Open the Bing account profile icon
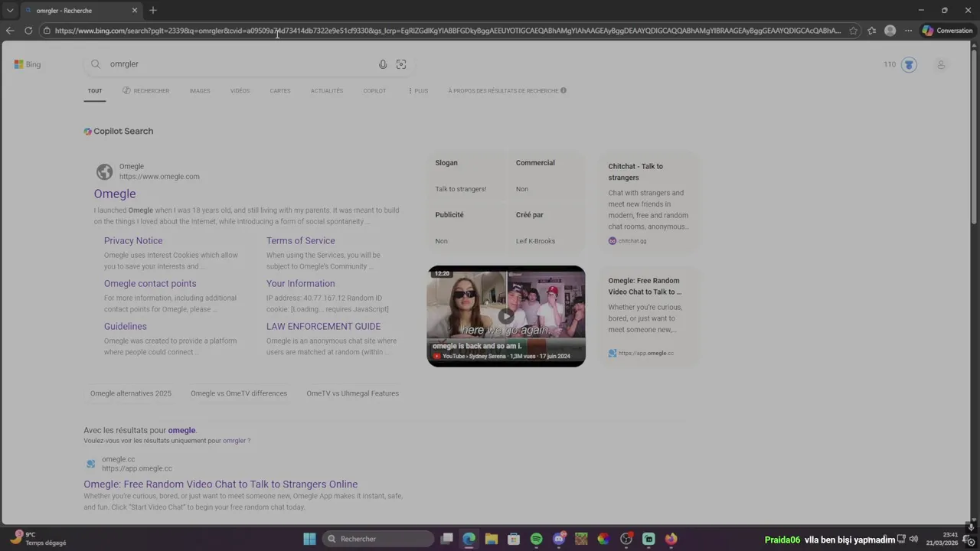This screenshot has width=980, height=551. coord(941,64)
